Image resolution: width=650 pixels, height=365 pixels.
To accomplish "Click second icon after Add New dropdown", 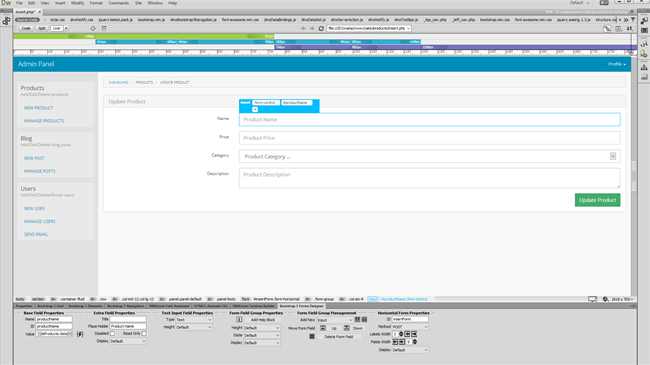I will pos(364,320).
